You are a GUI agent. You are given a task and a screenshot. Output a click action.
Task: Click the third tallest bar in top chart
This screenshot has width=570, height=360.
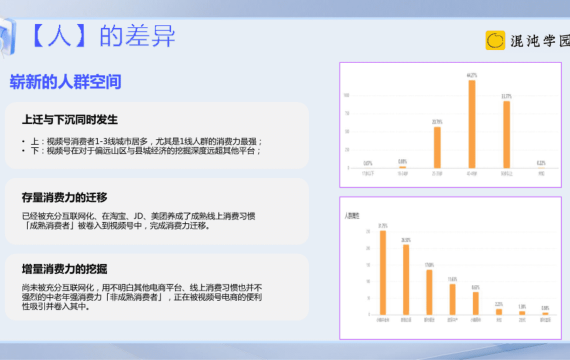pos(437,147)
